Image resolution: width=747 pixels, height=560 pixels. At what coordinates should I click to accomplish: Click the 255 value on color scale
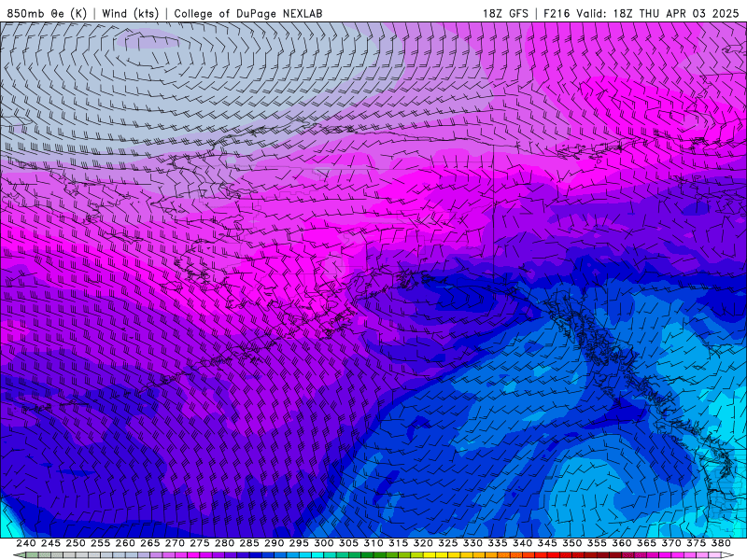coord(100,543)
